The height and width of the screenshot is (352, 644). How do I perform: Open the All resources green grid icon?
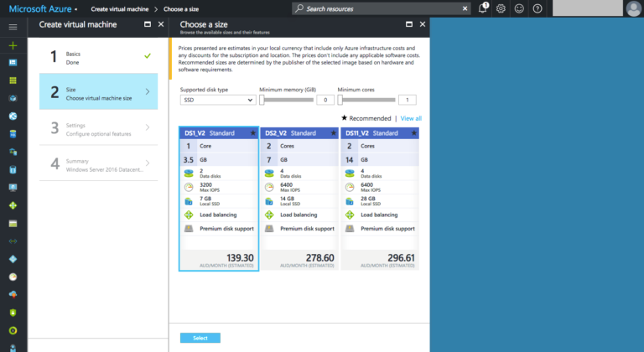tap(13, 80)
